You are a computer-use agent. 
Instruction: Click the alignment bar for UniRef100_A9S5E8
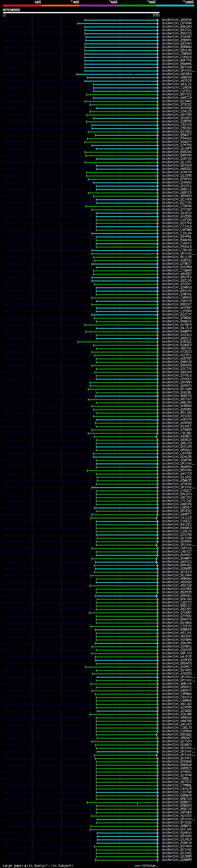click(x=118, y=74)
